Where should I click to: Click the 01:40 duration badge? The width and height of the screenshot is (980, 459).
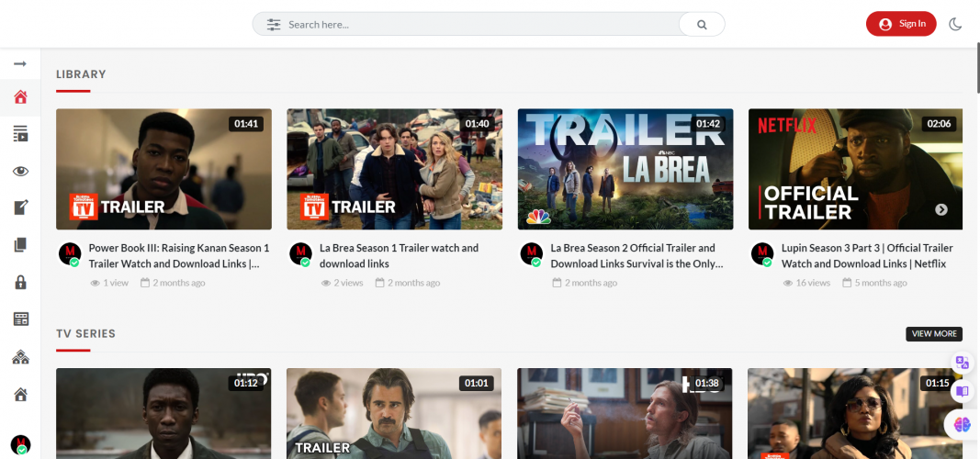pos(477,124)
